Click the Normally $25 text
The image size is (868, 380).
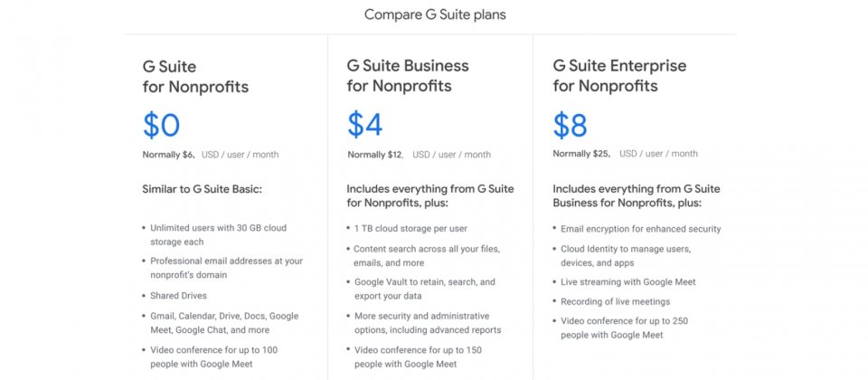coord(581,154)
